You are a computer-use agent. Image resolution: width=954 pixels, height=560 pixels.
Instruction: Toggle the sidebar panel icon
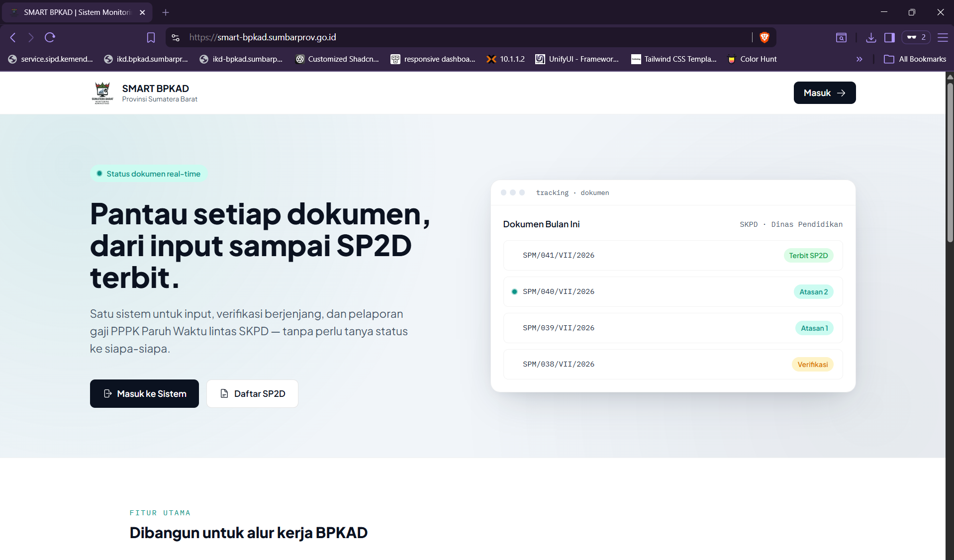[889, 37]
